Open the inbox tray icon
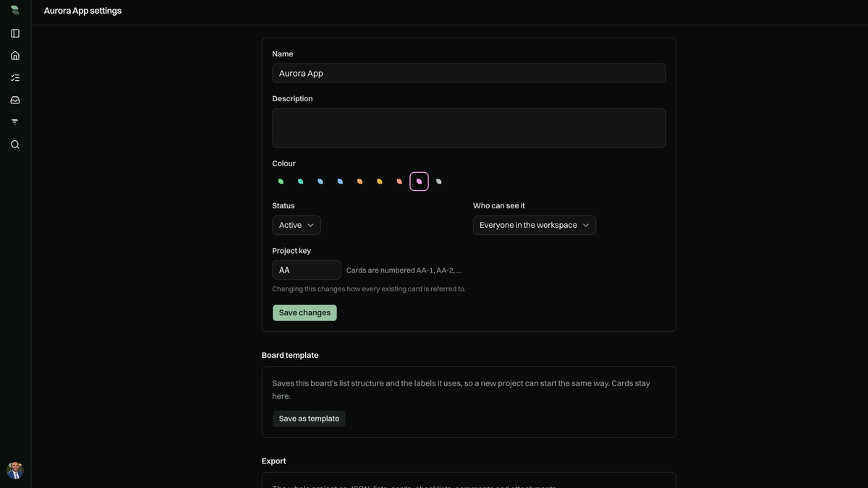 (x=15, y=100)
